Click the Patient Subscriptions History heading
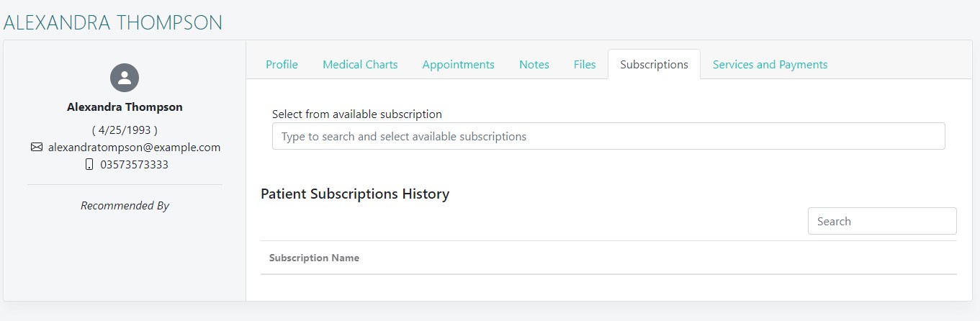The height and width of the screenshot is (321, 980). pyautogui.click(x=355, y=194)
